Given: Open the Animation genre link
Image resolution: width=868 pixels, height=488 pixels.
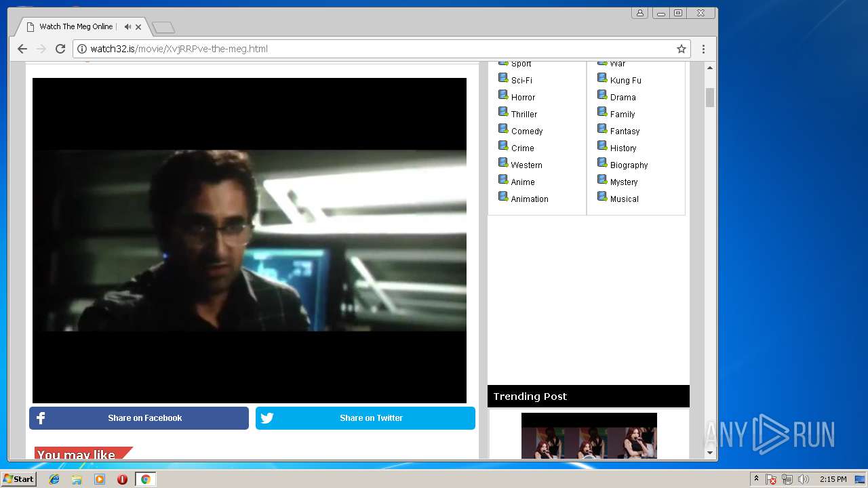Looking at the screenshot, I should point(530,199).
